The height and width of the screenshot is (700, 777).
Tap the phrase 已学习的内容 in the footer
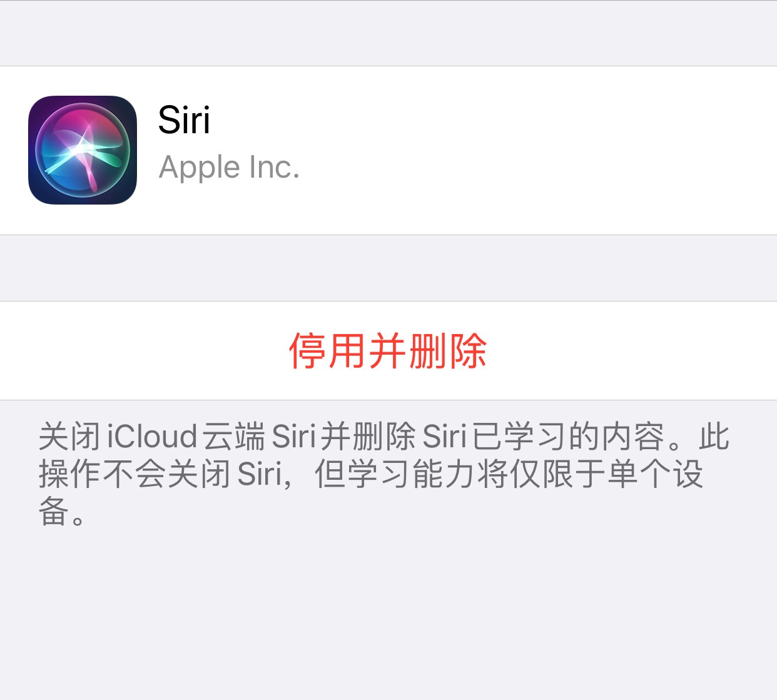tap(568, 436)
